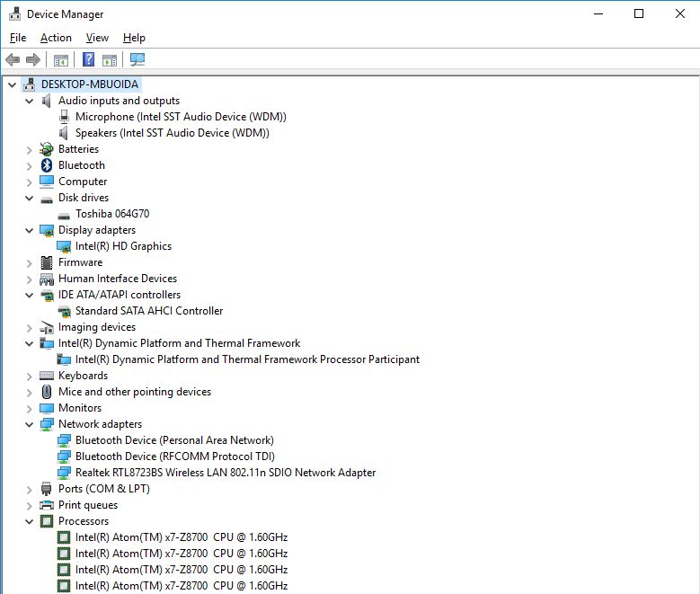The width and height of the screenshot is (700, 594).
Task: Click the Device Manager title bar icon
Action: pyautogui.click(x=14, y=14)
